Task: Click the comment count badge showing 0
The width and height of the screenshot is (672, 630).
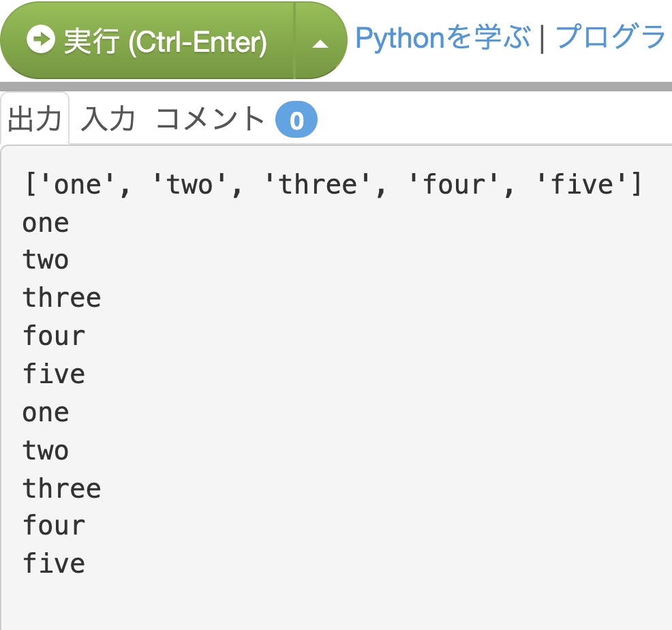Action: [x=296, y=119]
